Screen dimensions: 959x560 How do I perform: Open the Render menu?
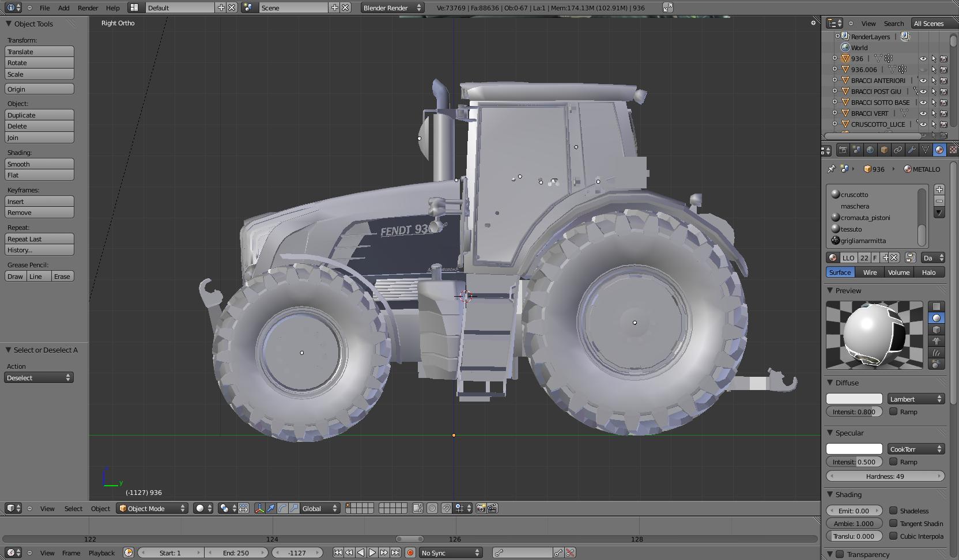88,7
